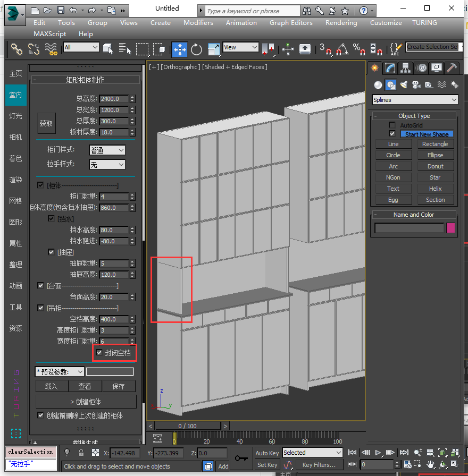Open the 柜门样式 dropdown
Screen dimensions: 468x476
[x=107, y=150]
